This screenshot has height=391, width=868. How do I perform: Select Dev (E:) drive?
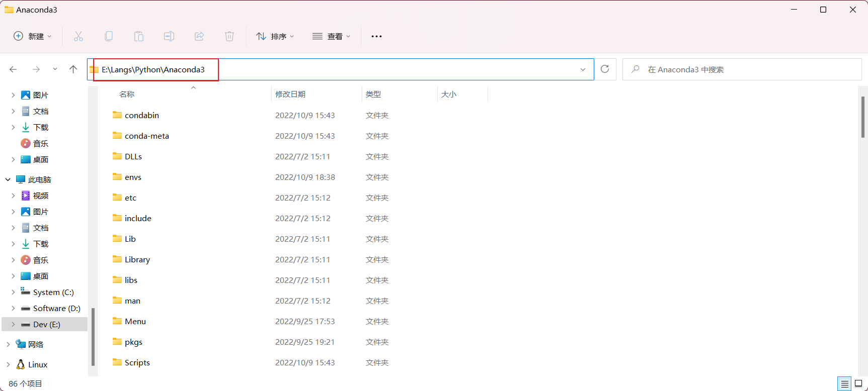click(47, 324)
